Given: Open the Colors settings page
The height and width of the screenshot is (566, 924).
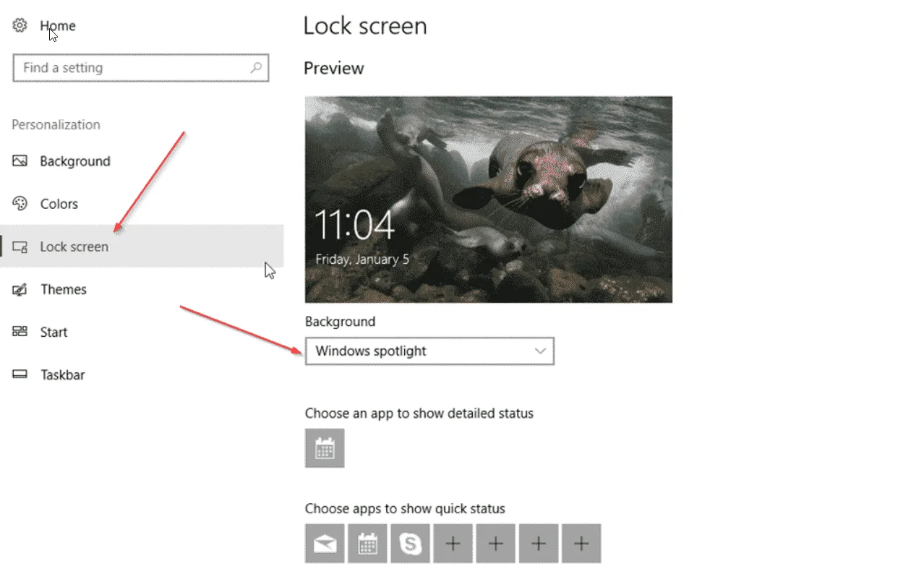Looking at the screenshot, I should 59,204.
